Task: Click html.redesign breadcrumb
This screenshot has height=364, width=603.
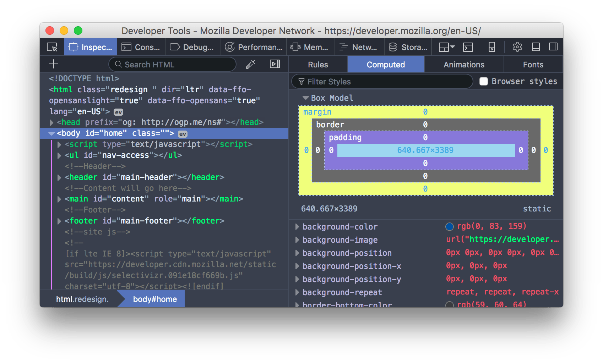Action: point(82,299)
